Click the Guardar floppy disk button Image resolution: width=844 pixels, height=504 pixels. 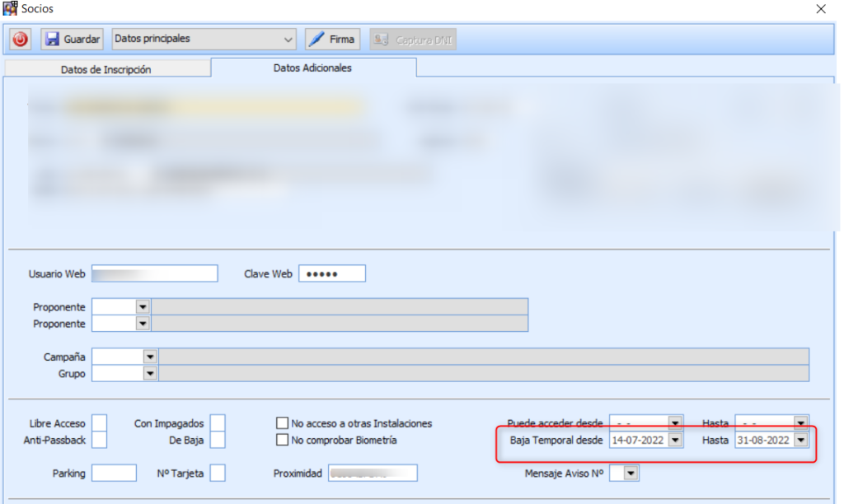tap(72, 39)
